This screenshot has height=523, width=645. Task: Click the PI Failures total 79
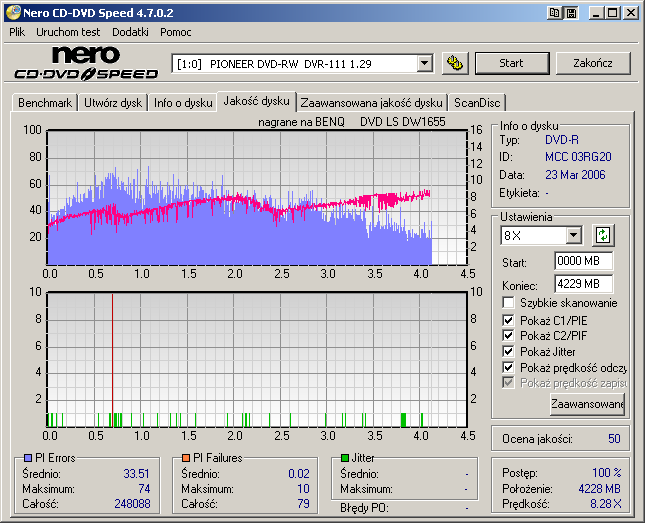(304, 504)
